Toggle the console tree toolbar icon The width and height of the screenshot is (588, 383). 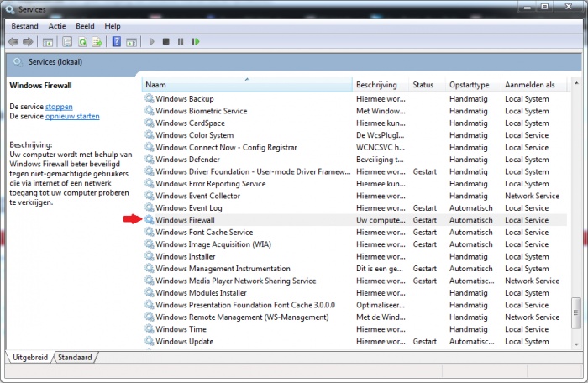click(x=48, y=42)
